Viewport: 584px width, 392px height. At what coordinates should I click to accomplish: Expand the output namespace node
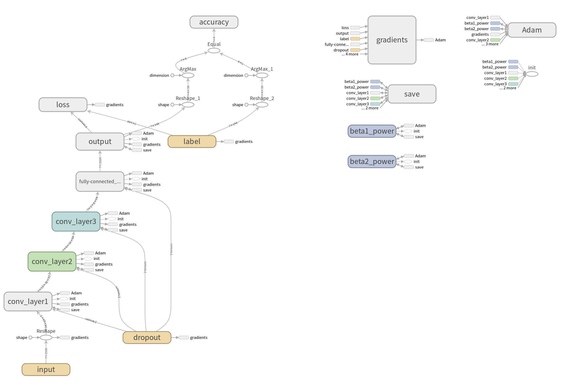click(x=100, y=142)
